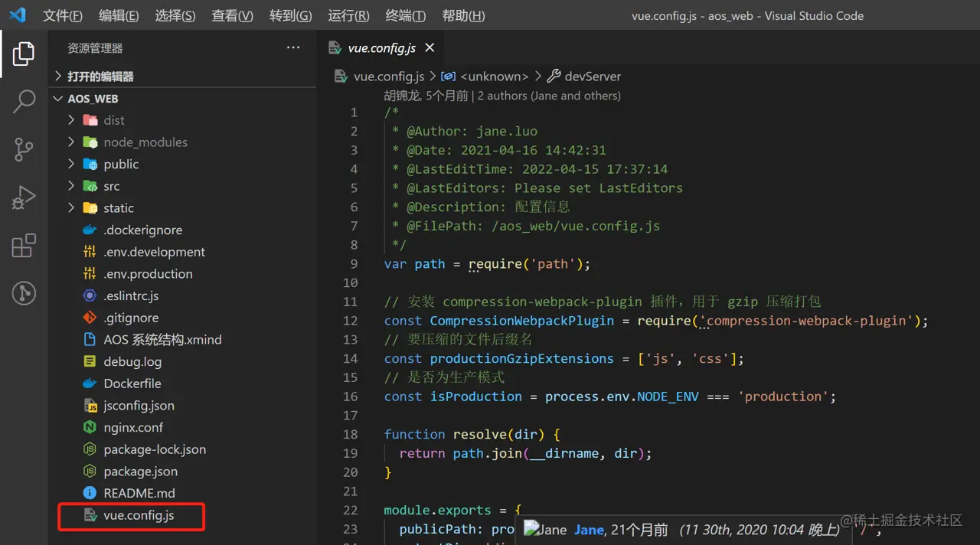The image size is (980, 545).
Task: Open package.json file
Action: click(x=140, y=472)
